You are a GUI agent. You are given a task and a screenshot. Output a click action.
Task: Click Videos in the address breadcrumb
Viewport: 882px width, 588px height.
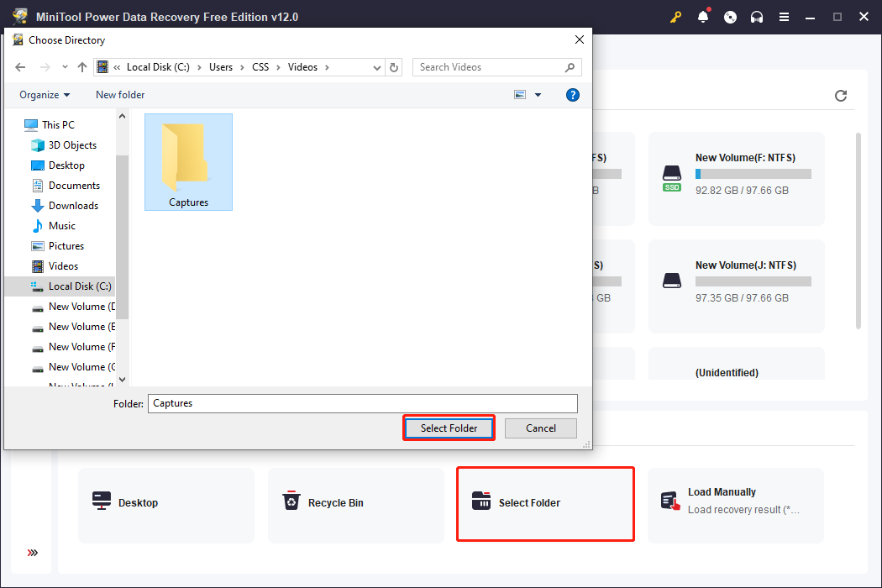click(x=302, y=67)
